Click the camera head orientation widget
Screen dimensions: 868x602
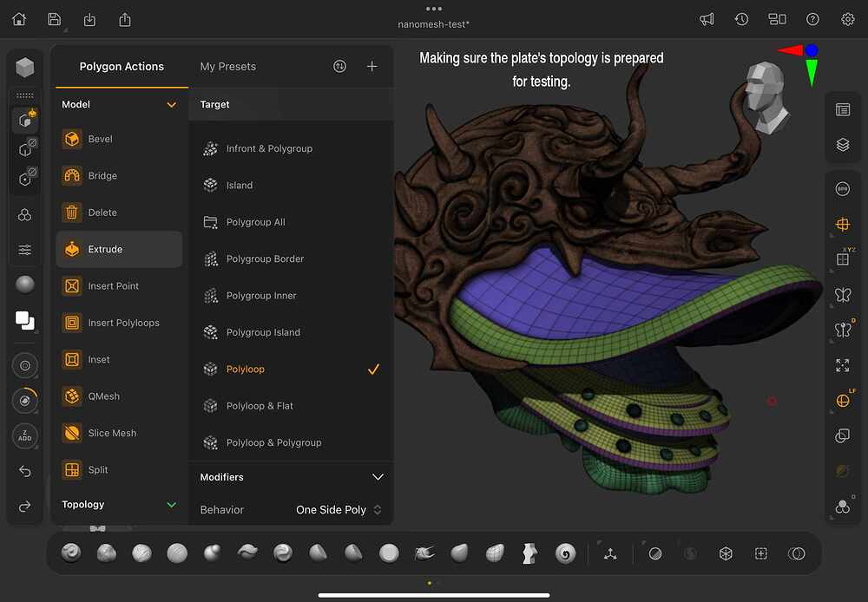pos(766,97)
